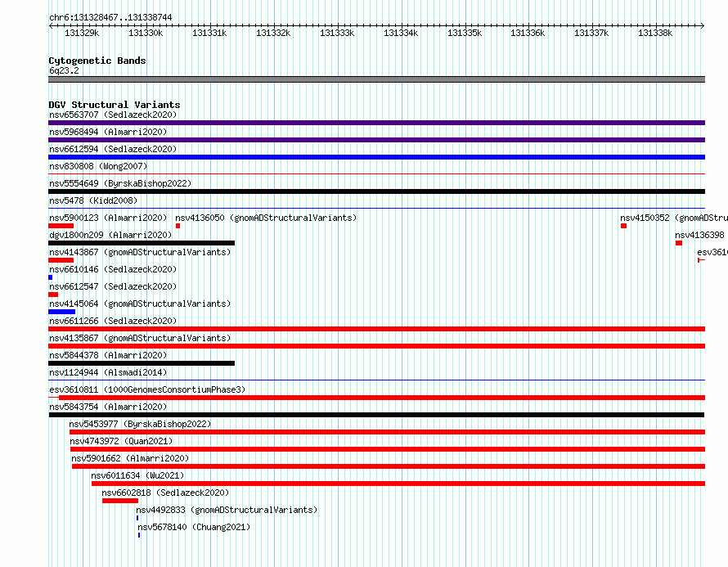728x567 pixels.
Task: Click nsv5844378 (Almarri2020) label
Action: (108, 355)
